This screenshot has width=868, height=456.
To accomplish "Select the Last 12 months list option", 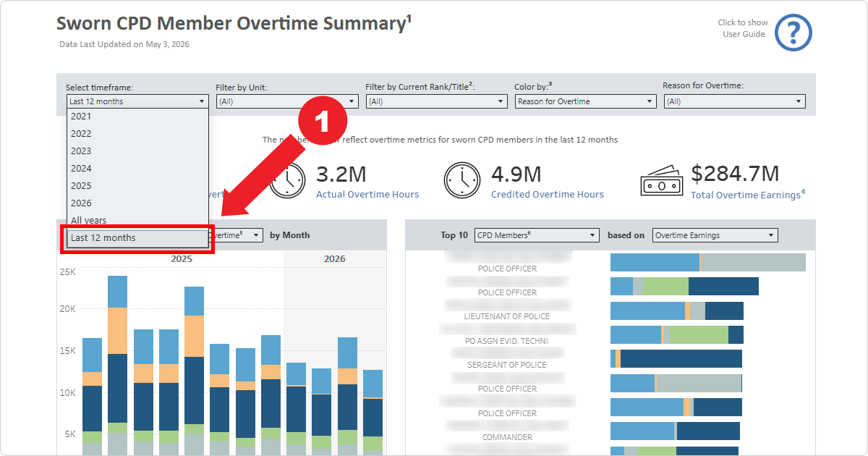I will coord(137,238).
